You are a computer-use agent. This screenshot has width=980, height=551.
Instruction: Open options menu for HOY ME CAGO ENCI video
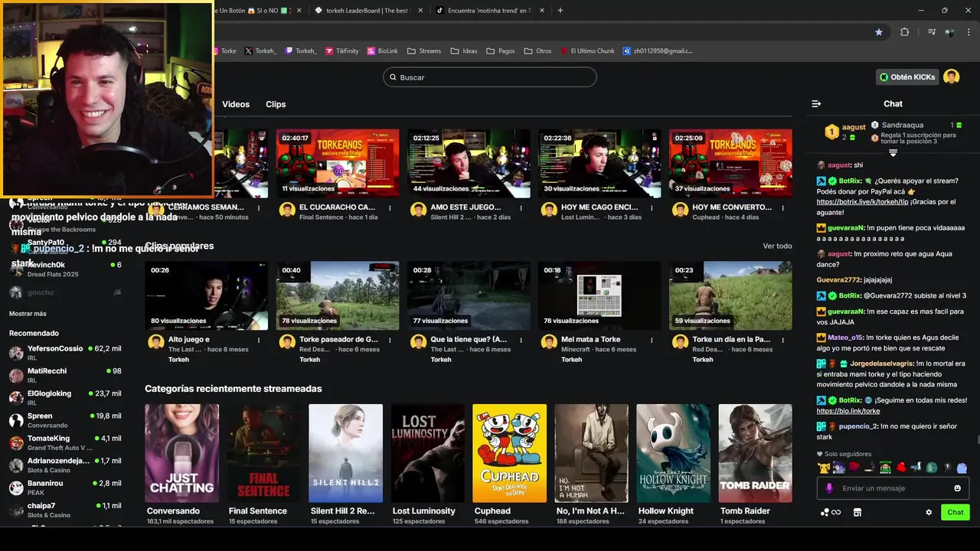coord(652,208)
